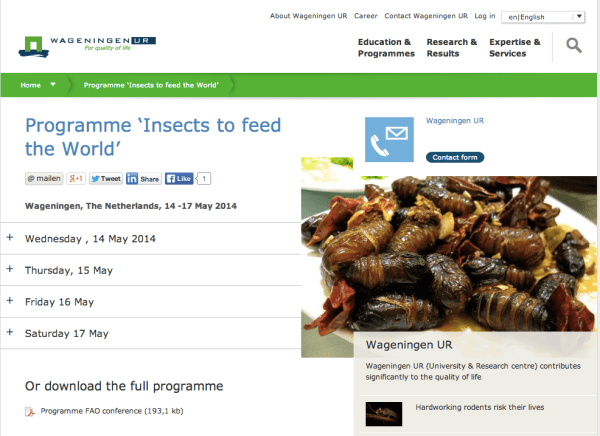
Task: Go to the Home breadcrumb
Action: pyautogui.click(x=31, y=85)
